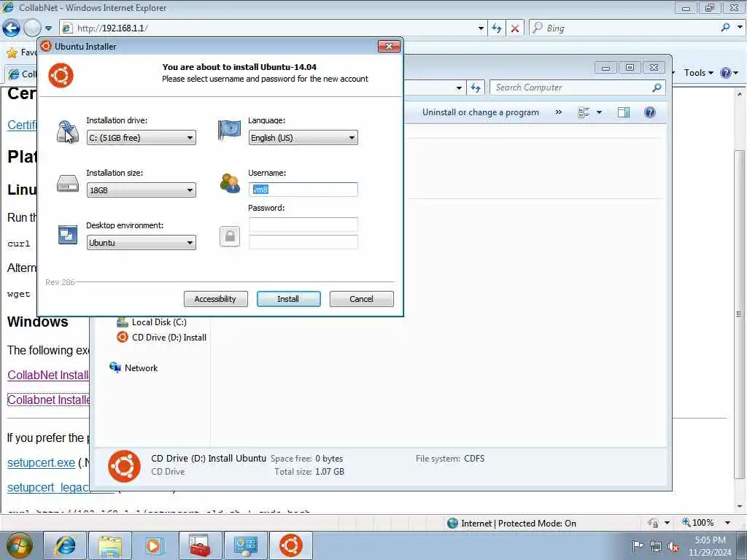Click the IE address bar URL
Viewport: 747px width, 560px height.
coord(112,28)
